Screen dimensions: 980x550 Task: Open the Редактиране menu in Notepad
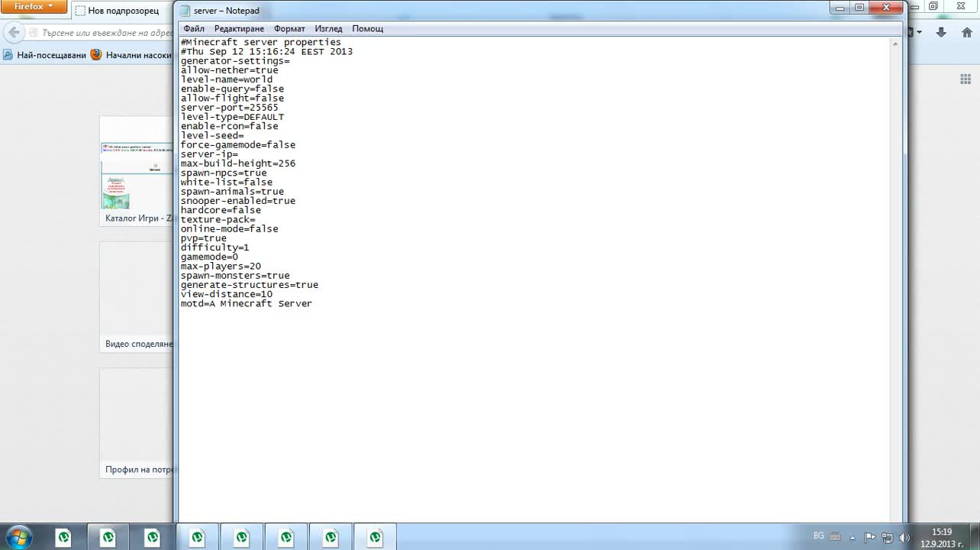tap(239, 28)
